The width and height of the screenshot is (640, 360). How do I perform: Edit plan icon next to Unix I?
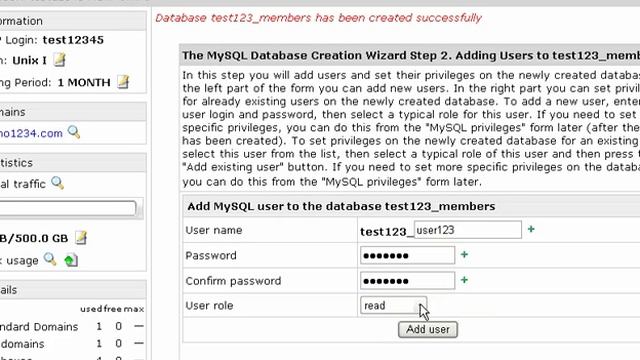tap(60, 60)
